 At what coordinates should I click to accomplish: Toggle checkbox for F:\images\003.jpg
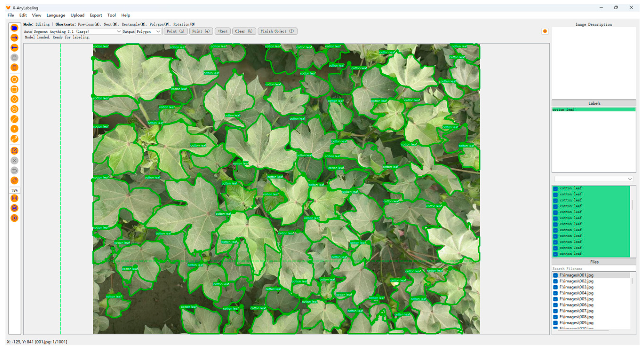pyautogui.click(x=555, y=287)
